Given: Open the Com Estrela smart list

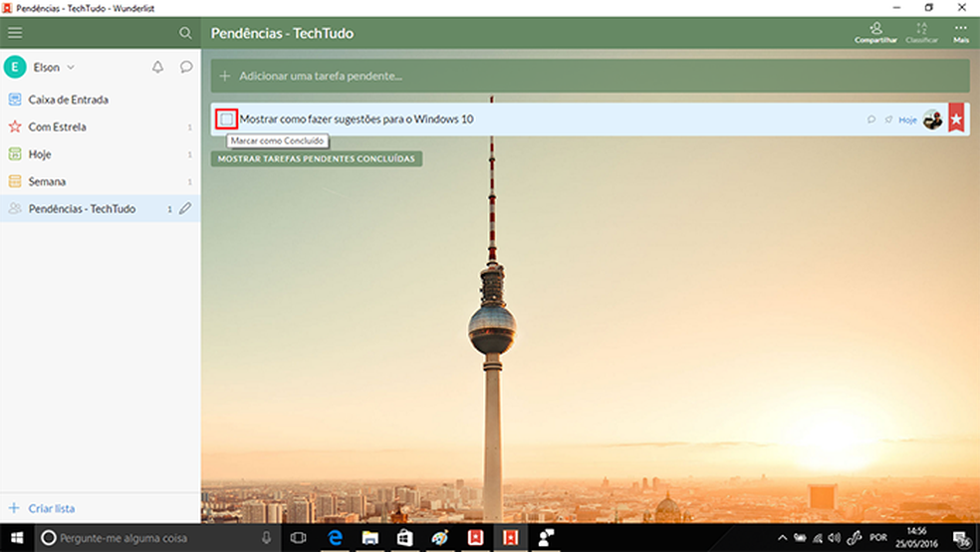Looking at the screenshot, I should pyautogui.click(x=100, y=127).
